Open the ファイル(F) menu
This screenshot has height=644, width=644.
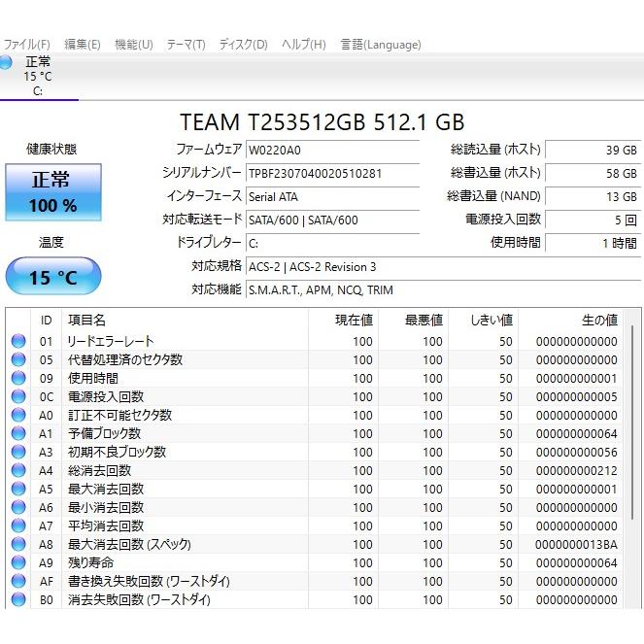click(x=26, y=45)
